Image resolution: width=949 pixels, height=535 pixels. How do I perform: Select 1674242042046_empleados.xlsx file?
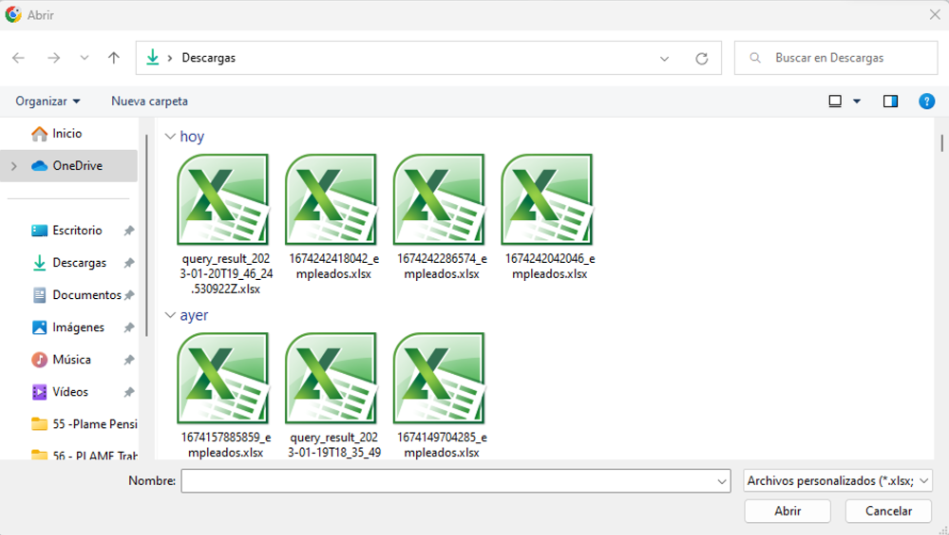point(550,217)
